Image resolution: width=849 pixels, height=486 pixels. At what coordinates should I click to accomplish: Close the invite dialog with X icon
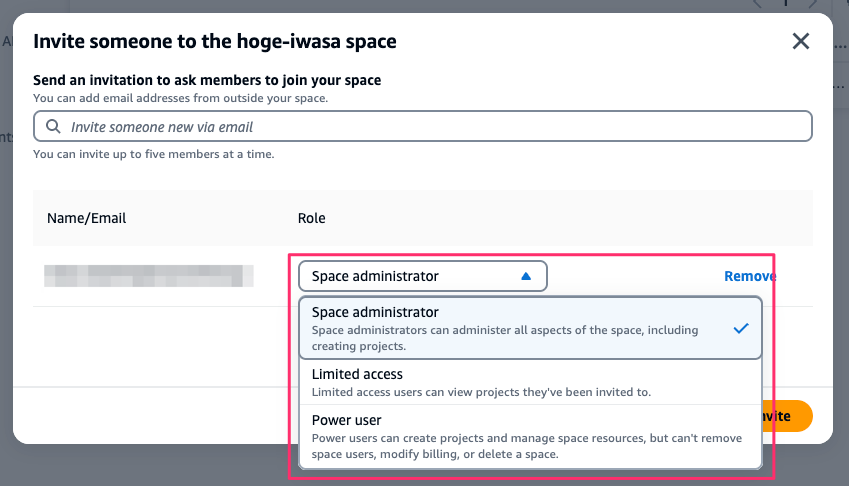point(800,41)
